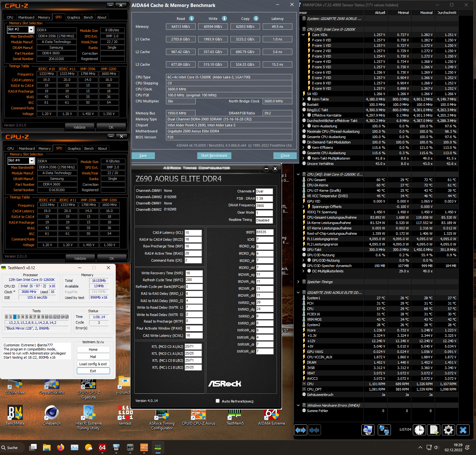The height and width of the screenshot is (455, 476).
Task: Click the volume tray icon
Action: (436, 447)
